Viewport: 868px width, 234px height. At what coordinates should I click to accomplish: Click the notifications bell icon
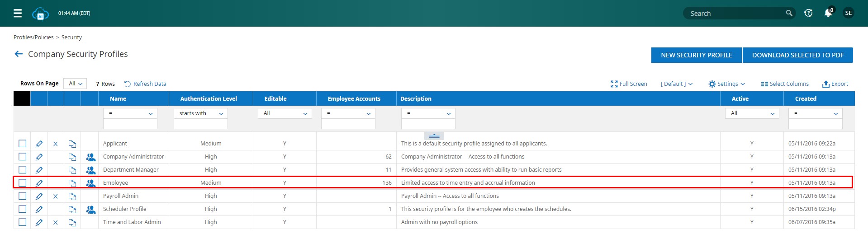[x=828, y=13]
